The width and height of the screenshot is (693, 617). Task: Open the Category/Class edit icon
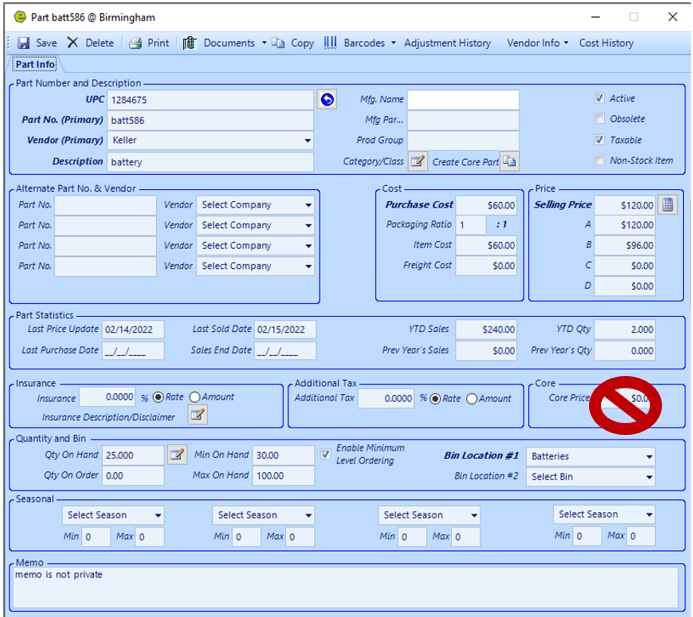(417, 162)
